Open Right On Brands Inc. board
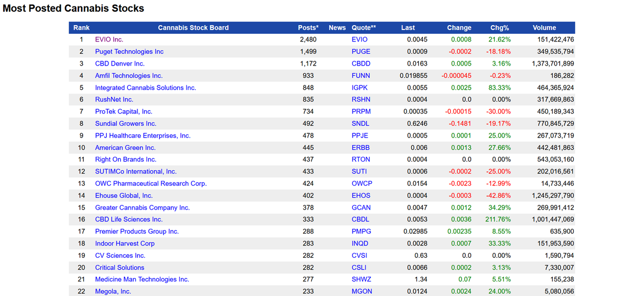The height and width of the screenshot is (296, 644). click(x=126, y=160)
